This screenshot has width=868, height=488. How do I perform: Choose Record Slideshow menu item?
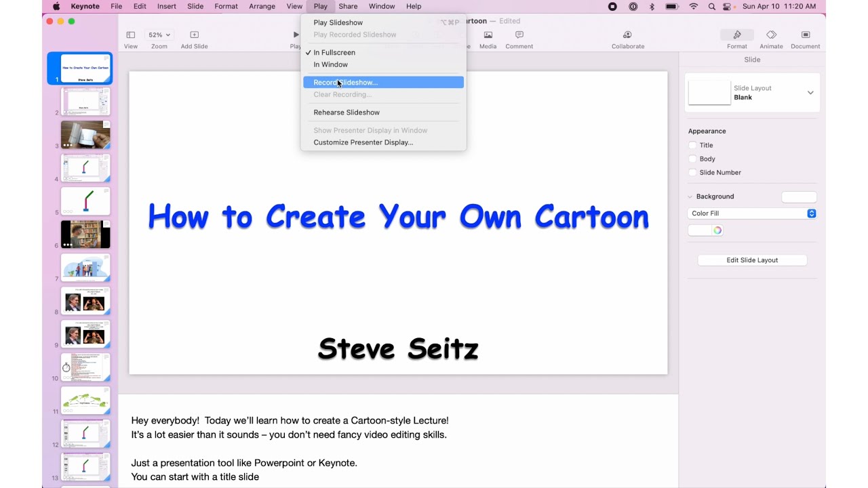tap(383, 82)
